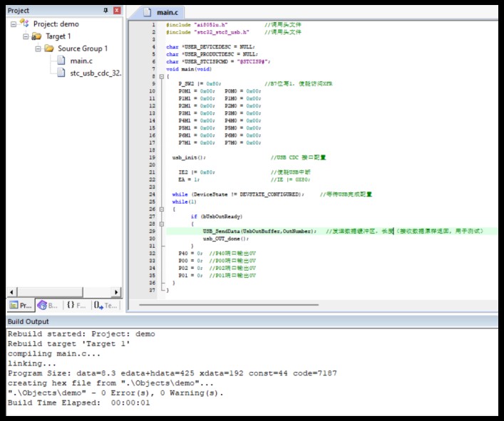
Task: Close the Project panel with the red X
Action: pos(117,11)
